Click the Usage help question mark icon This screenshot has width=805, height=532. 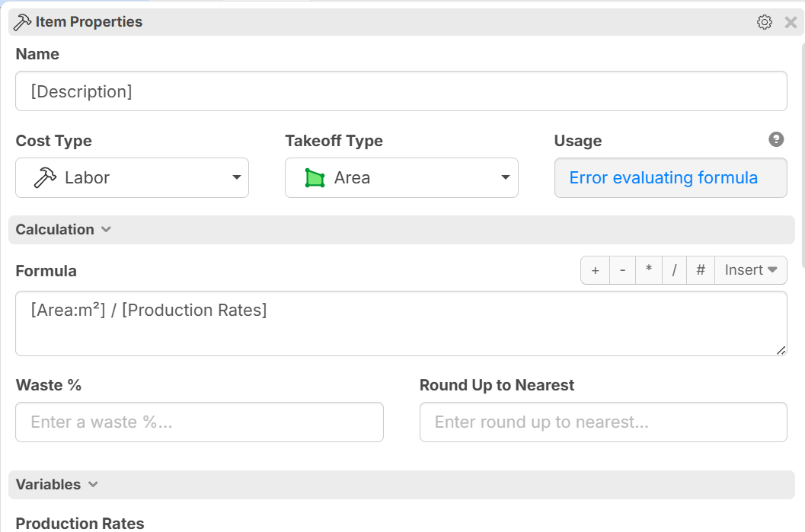pos(776,139)
